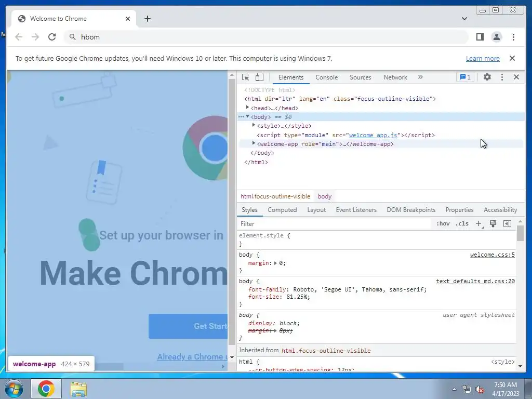532x399 pixels.
Task: Open muted volume tray icon
Action: coord(480,389)
